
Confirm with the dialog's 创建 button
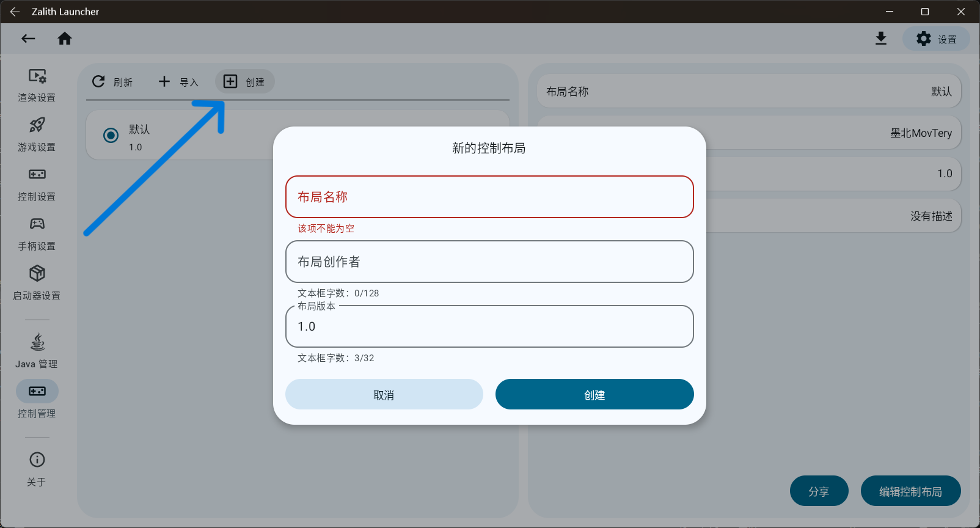click(594, 395)
